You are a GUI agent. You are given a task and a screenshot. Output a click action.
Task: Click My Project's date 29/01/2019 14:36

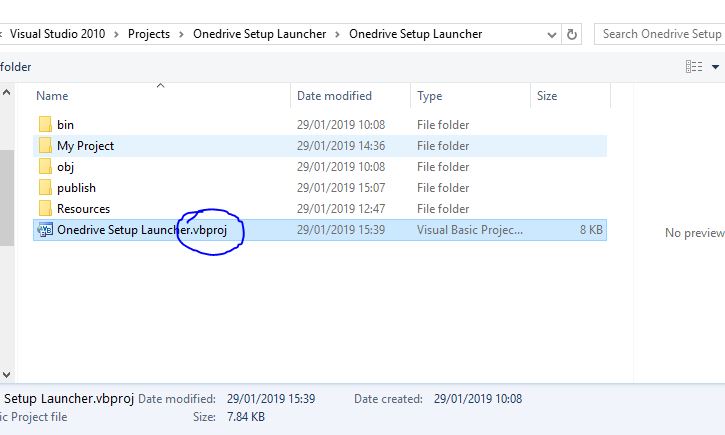pos(341,146)
